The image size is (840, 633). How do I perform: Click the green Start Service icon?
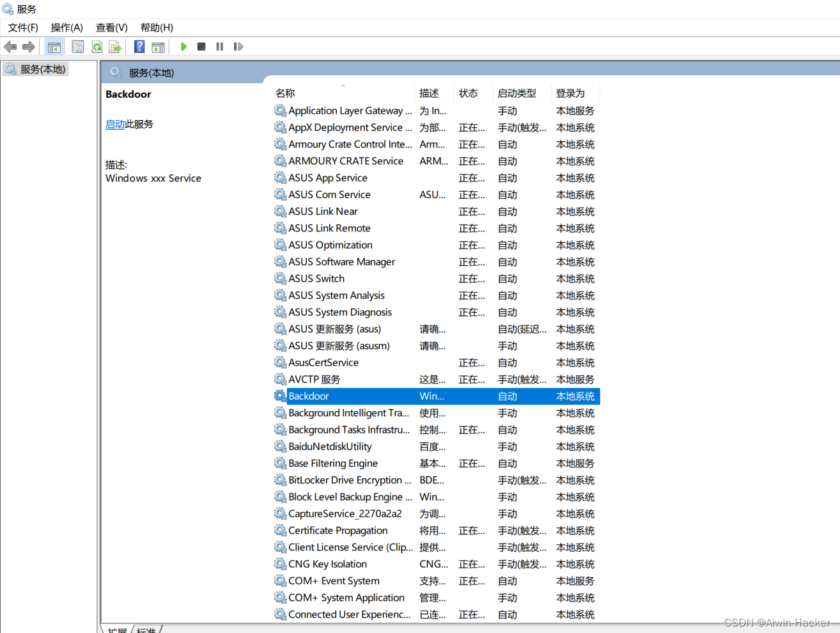pos(183,47)
